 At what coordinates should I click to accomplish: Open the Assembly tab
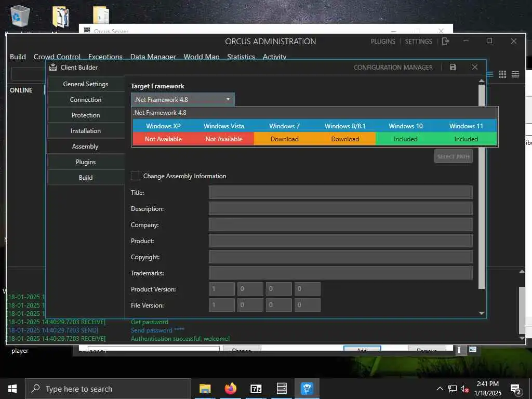point(86,146)
